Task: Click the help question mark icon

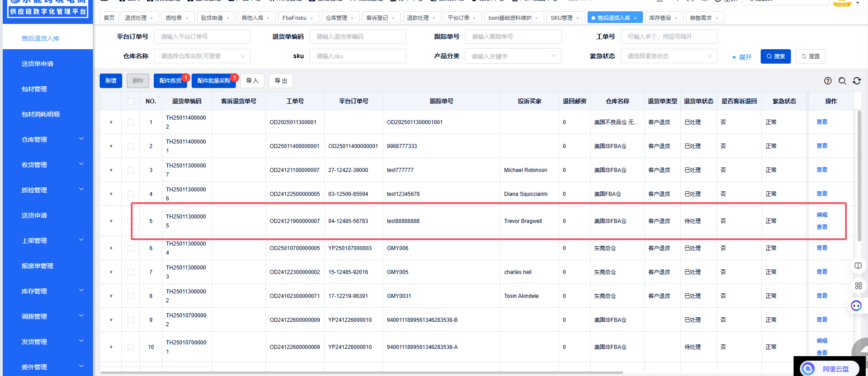Action: (827, 81)
